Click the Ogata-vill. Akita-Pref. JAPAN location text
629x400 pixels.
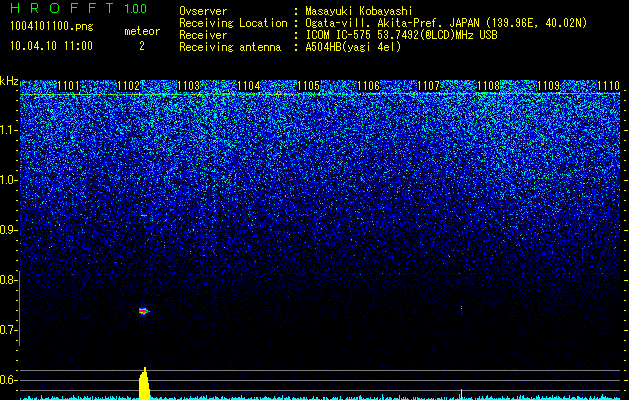[x=446, y=23]
